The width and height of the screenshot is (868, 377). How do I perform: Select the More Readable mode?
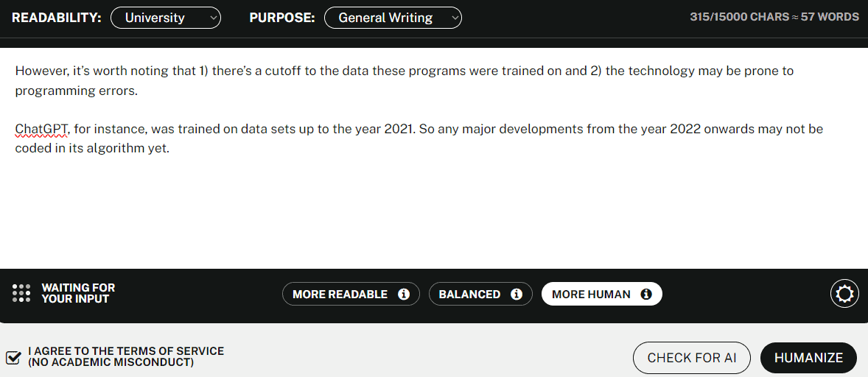tap(351, 294)
